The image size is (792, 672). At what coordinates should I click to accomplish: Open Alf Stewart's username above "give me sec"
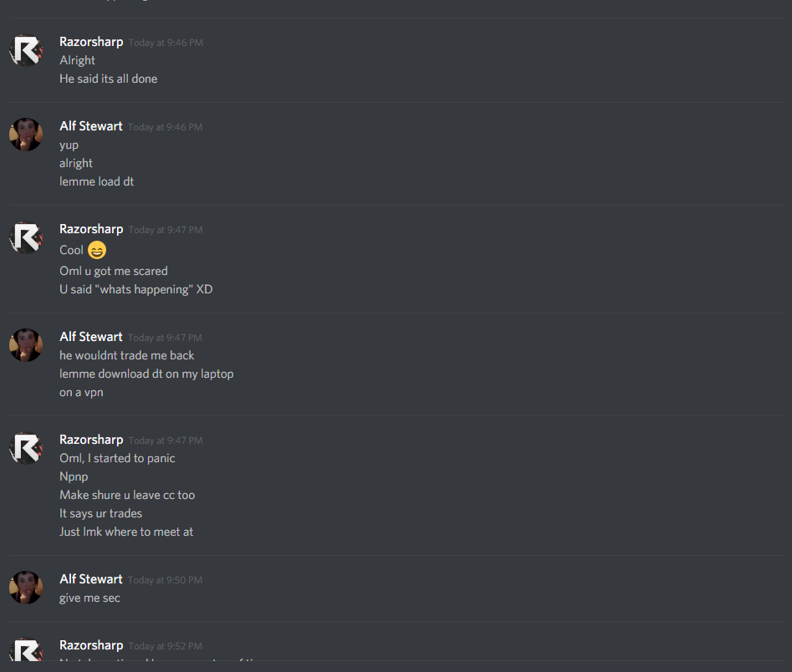click(91, 579)
